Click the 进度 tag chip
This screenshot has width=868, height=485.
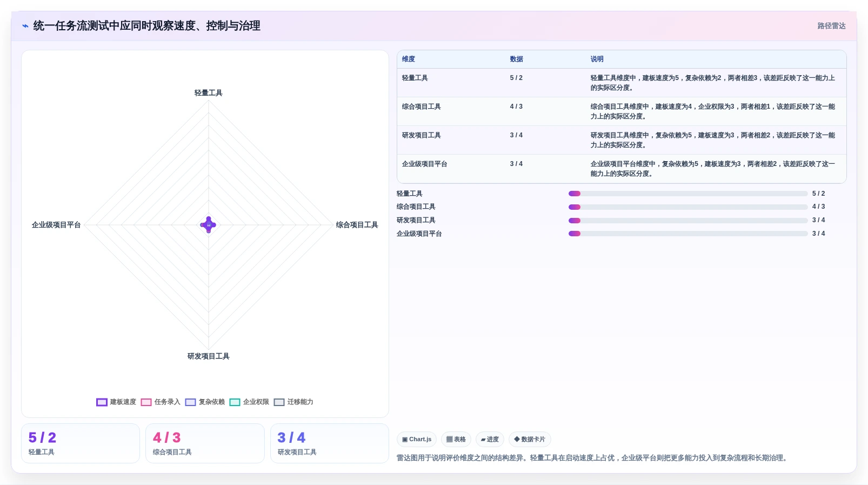click(x=490, y=440)
